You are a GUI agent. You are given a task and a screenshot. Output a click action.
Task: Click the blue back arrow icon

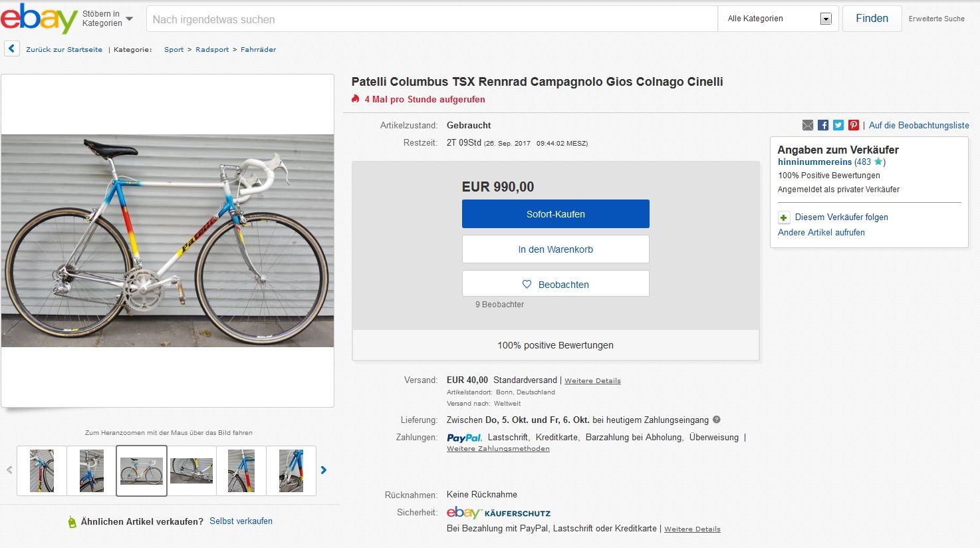pos(12,49)
